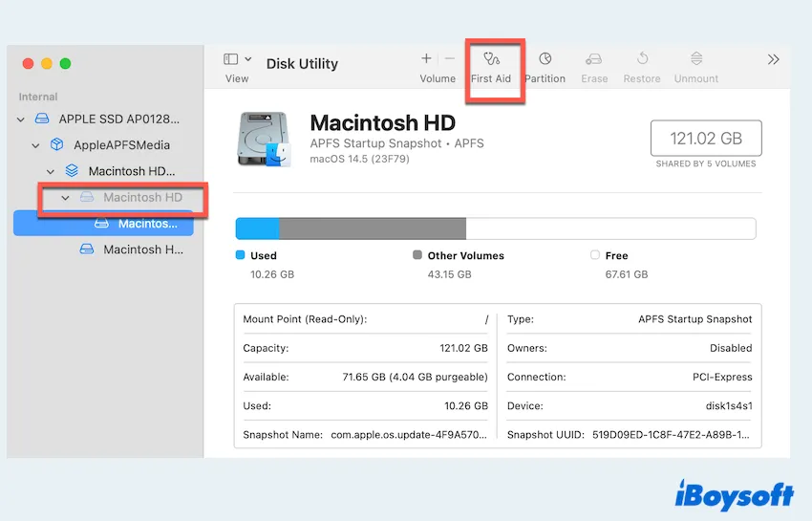Click the Macintosh H... row drive icon
Image resolution: width=812 pixels, height=521 pixels.
coord(87,250)
